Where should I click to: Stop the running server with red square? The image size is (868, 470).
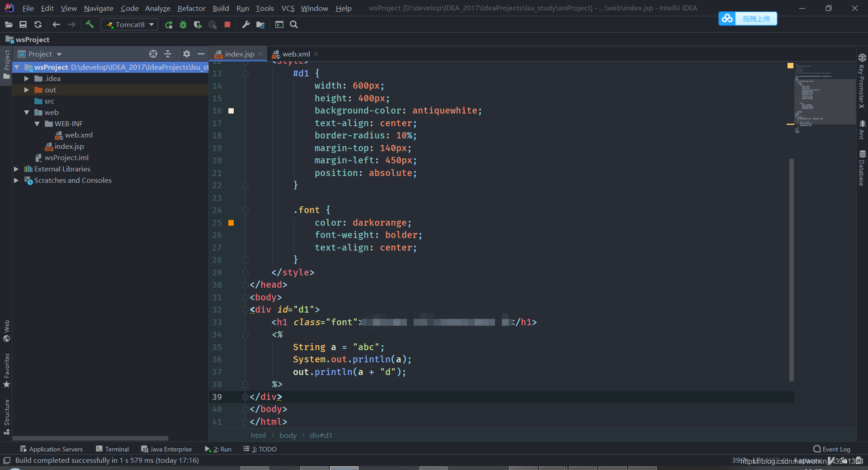coord(227,24)
